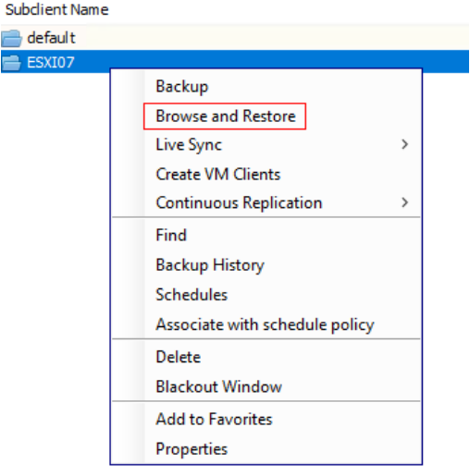Click the default subclient folder icon
Viewport: 470px width, 476px height.
(x=11, y=38)
